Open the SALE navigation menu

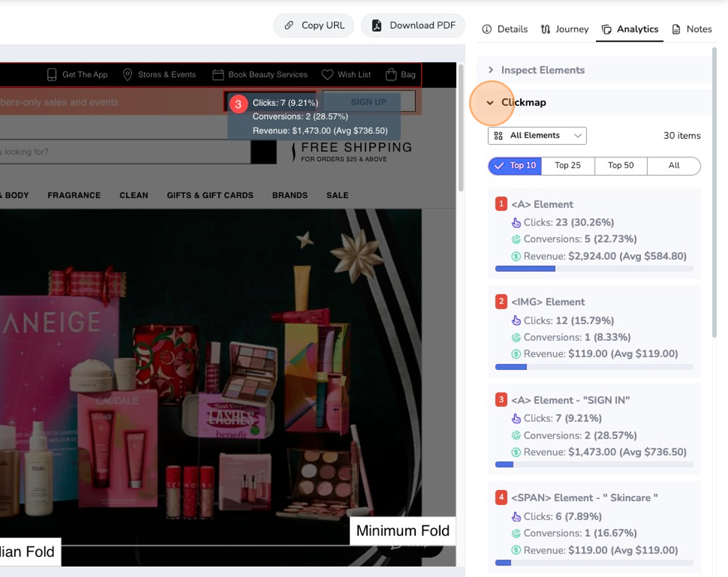337,196
